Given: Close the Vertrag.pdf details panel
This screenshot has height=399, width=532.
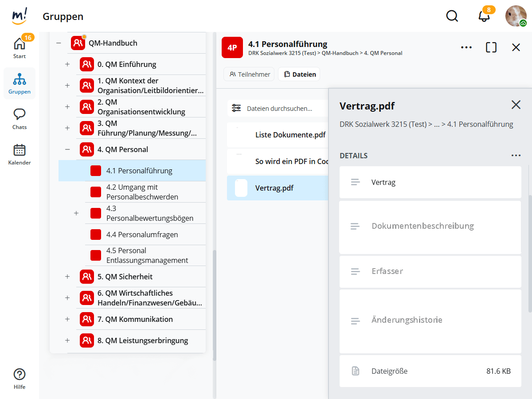Looking at the screenshot, I should [x=516, y=105].
